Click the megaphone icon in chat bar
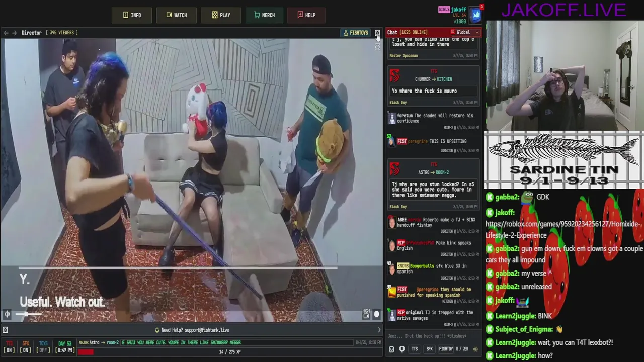644x362 pixels. click(x=401, y=349)
